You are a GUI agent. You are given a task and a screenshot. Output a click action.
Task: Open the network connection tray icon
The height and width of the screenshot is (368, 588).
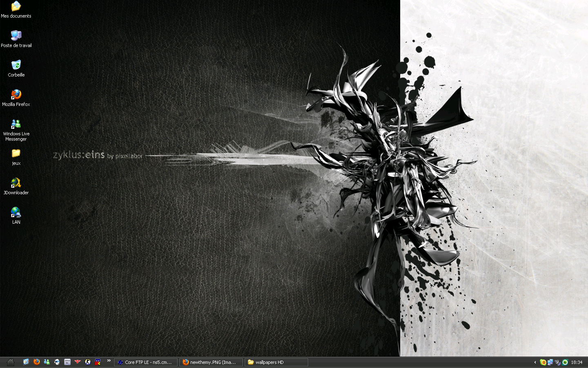(x=550, y=362)
